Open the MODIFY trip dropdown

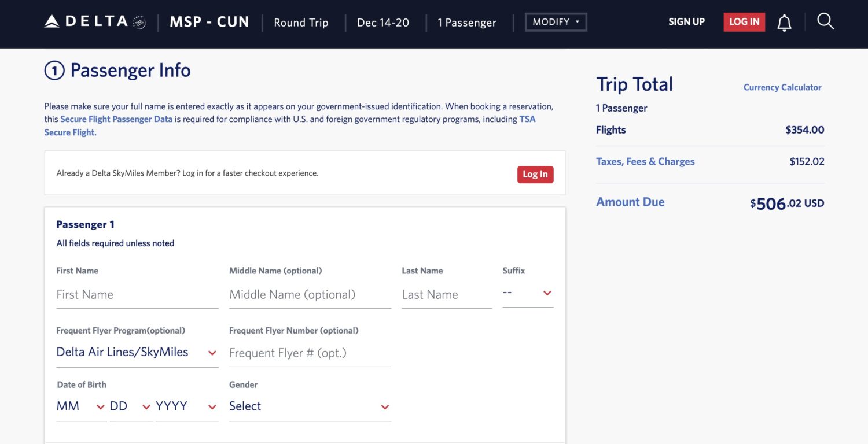tap(555, 21)
